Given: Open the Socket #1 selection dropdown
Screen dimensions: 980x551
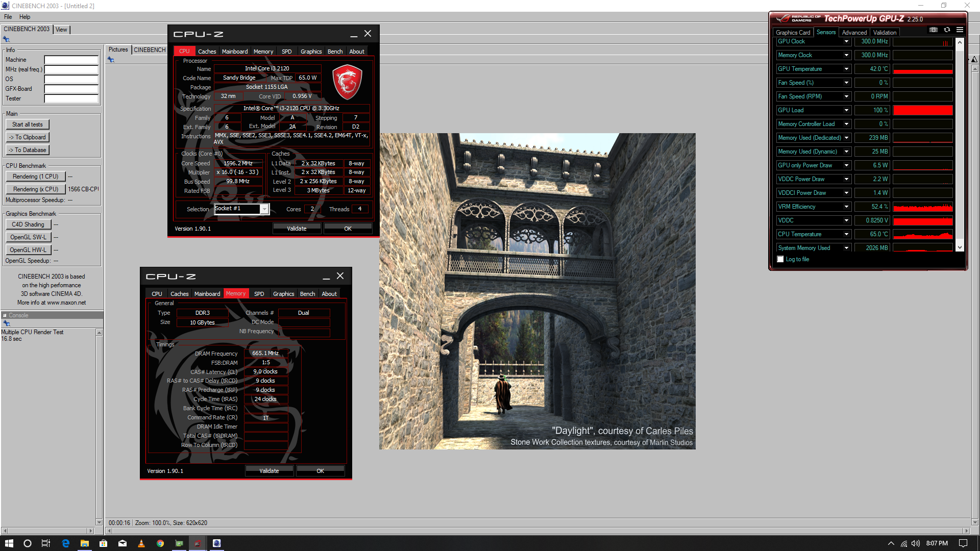Looking at the screenshot, I should (x=264, y=209).
